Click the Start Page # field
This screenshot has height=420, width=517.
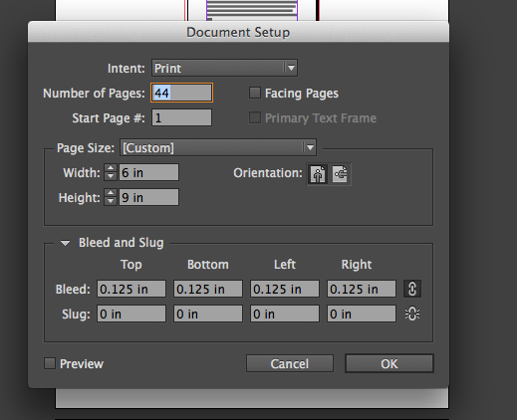click(x=181, y=117)
